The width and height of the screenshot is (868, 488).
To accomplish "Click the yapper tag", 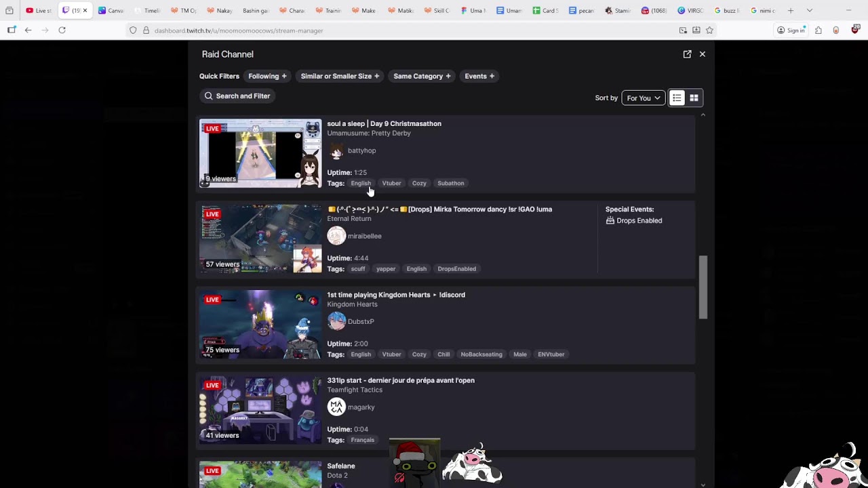I will 386,269.
